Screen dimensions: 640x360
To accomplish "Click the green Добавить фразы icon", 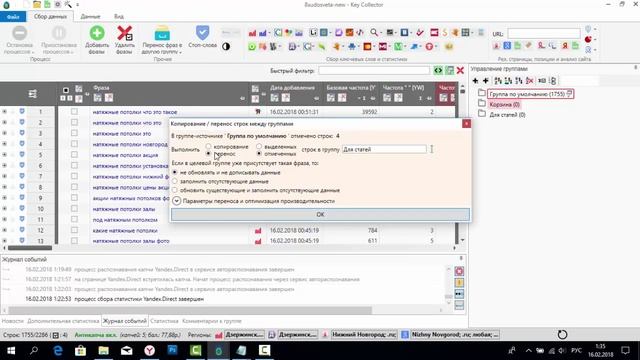I will click(97, 33).
